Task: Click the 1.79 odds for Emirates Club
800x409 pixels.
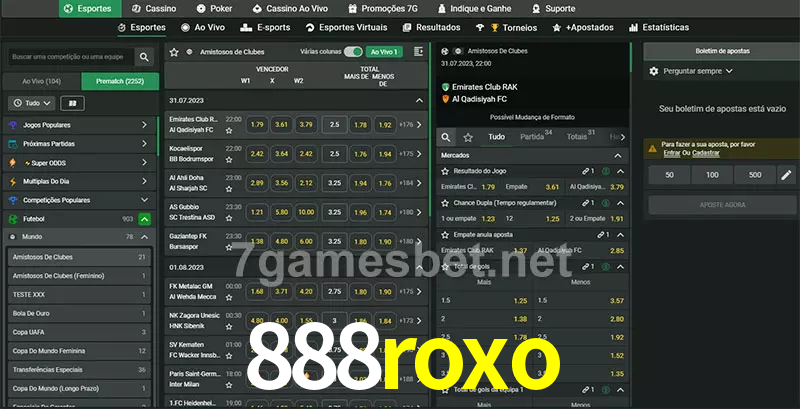Action: [x=257, y=125]
